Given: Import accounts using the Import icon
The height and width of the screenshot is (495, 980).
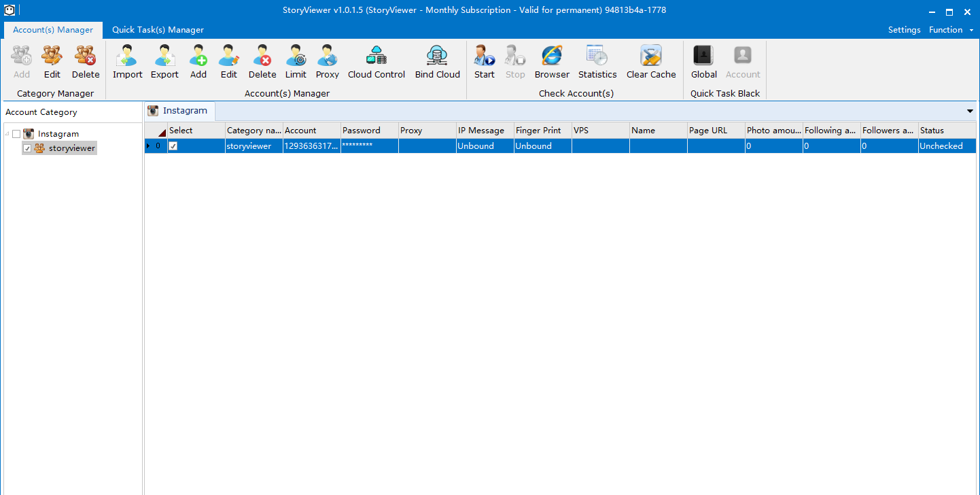Looking at the screenshot, I should pos(128,62).
